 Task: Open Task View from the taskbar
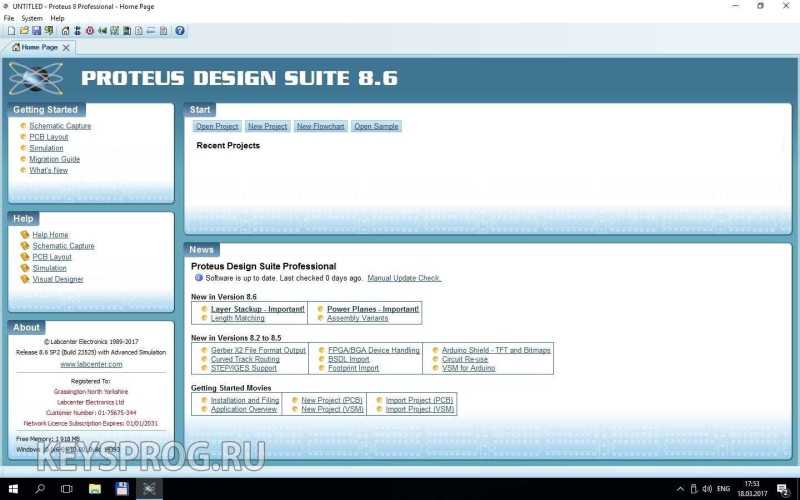click(x=66, y=489)
